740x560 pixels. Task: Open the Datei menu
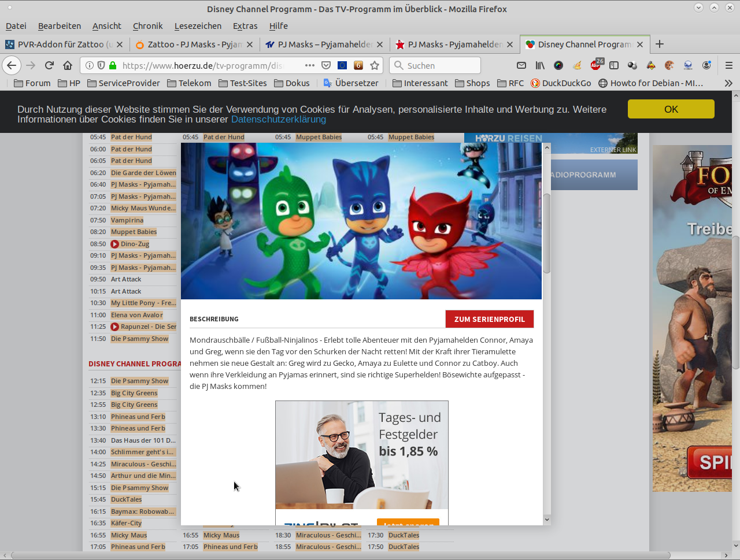[16, 26]
